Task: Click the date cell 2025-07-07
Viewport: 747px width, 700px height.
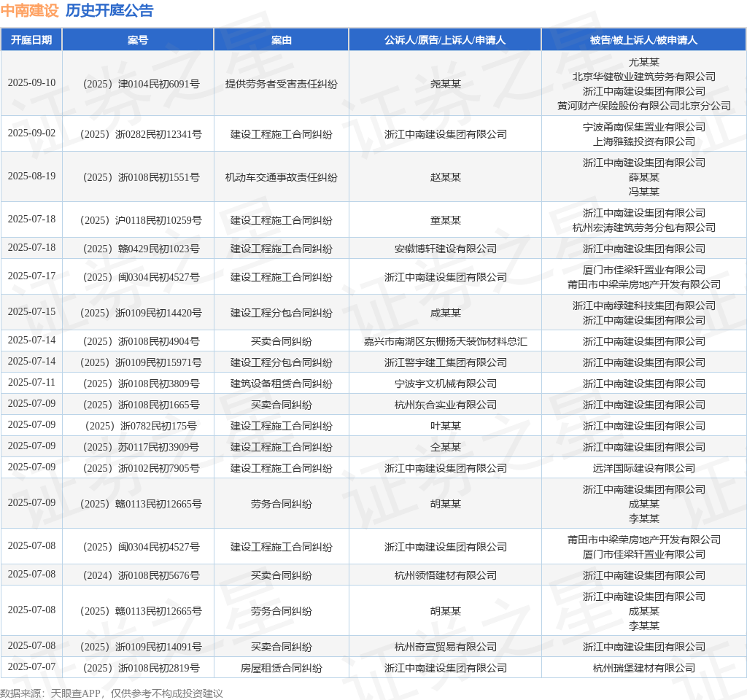Action: [31, 666]
